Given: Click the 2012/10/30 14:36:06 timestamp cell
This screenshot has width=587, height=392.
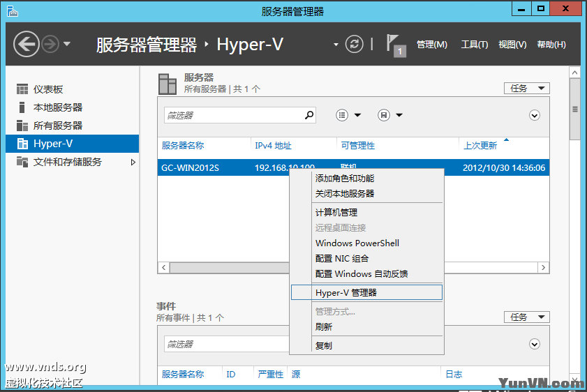Looking at the screenshot, I should [x=504, y=167].
